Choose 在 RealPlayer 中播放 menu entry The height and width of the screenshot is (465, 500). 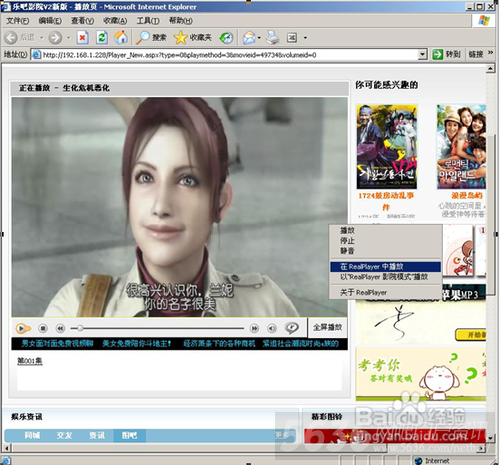click(x=385, y=267)
